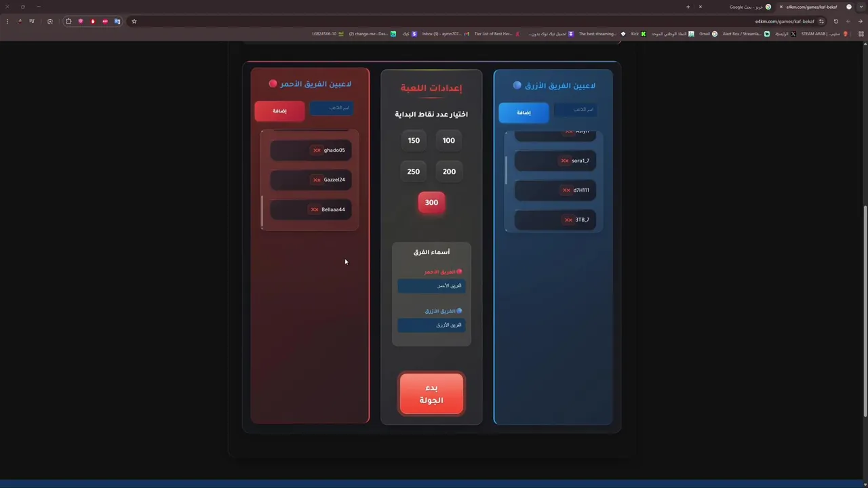The image size is (868, 488).
Task: Select 150 starting points
Action: [414, 140]
